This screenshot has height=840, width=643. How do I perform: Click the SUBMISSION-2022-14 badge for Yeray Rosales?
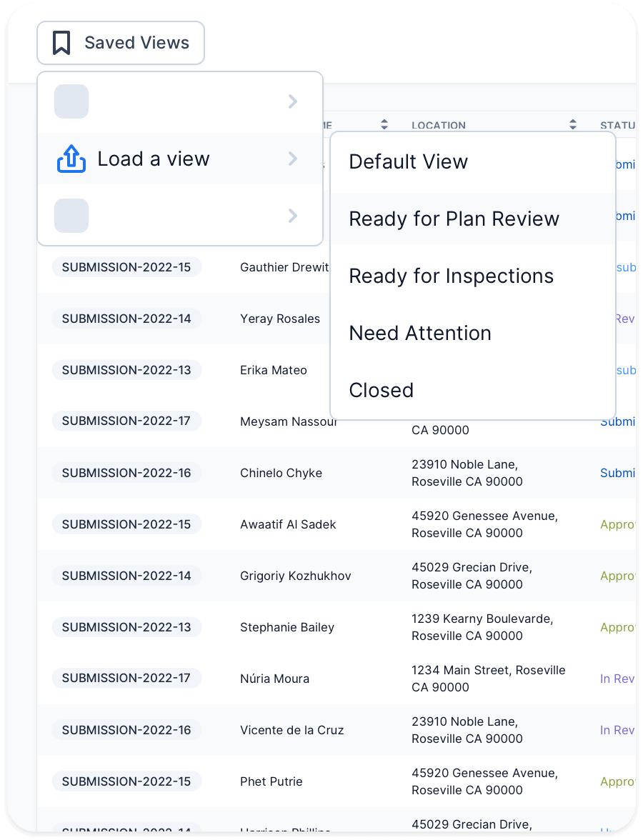[126, 318]
